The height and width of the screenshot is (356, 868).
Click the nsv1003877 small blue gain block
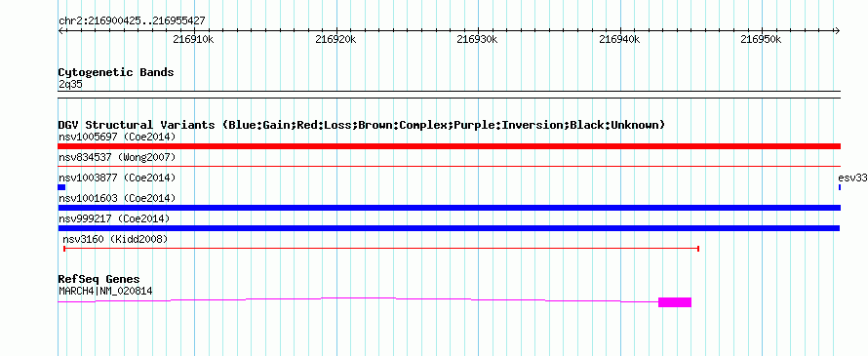click(x=61, y=187)
